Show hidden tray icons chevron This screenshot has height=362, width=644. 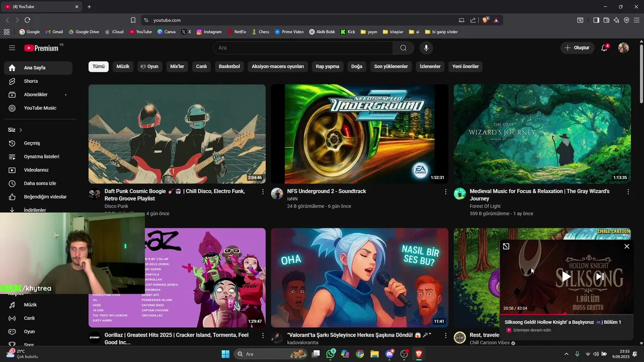coord(567,354)
